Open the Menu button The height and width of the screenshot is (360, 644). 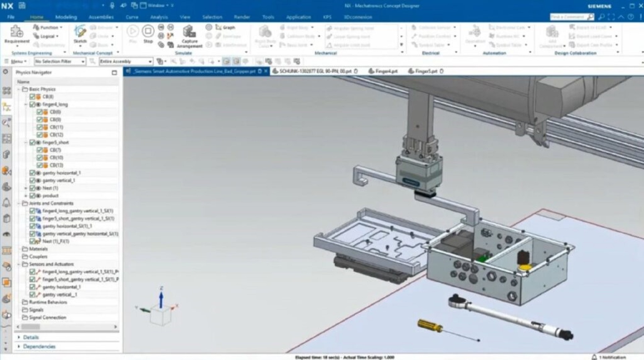click(x=16, y=61)
